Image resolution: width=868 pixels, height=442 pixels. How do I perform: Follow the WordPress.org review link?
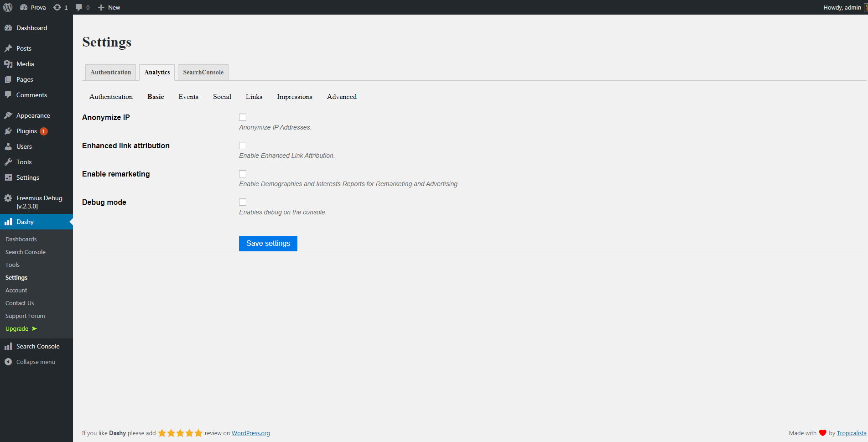(251, 433)
